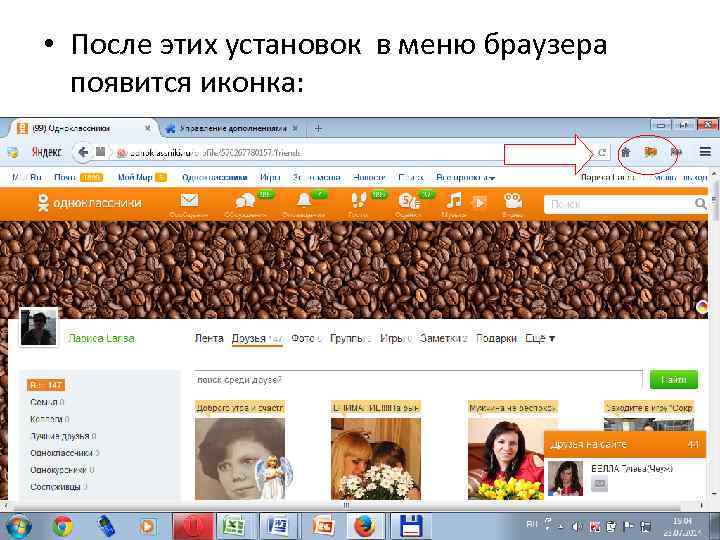
Task: Click the Яндекс logo in the toolbar
Action: tap(46, 152)
